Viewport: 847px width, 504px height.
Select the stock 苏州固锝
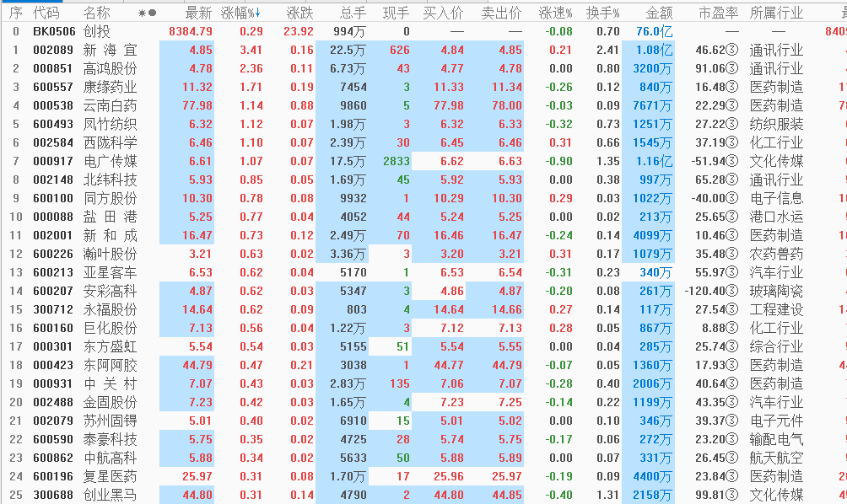coord(111,421)
